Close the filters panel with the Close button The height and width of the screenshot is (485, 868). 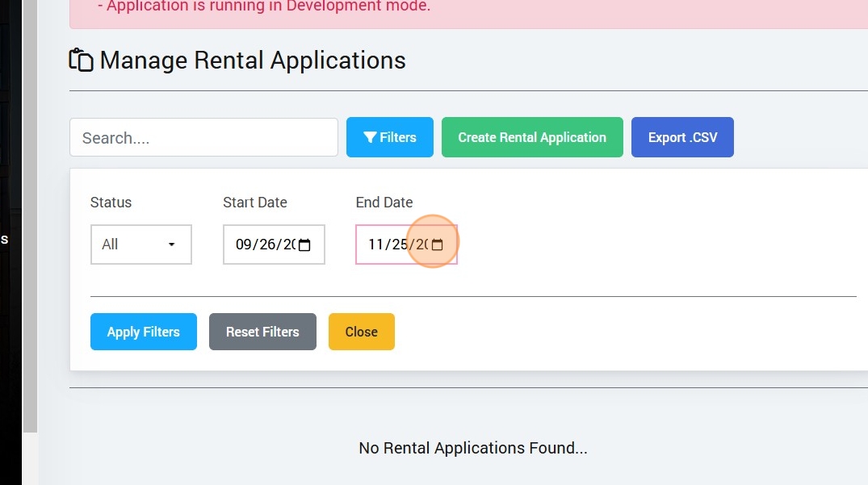click(x=362, y=332)
